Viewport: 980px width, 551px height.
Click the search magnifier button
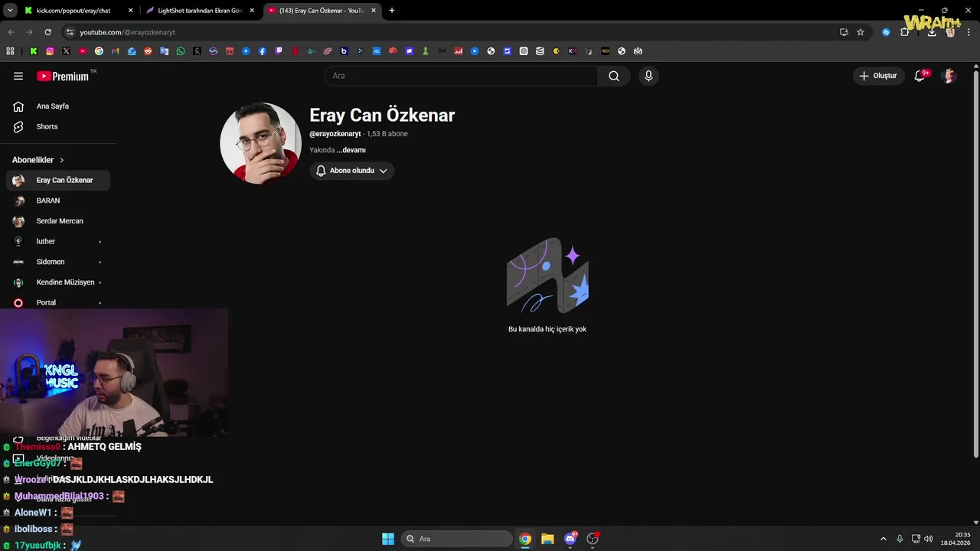pyautogui.click(x=614, y=76)
